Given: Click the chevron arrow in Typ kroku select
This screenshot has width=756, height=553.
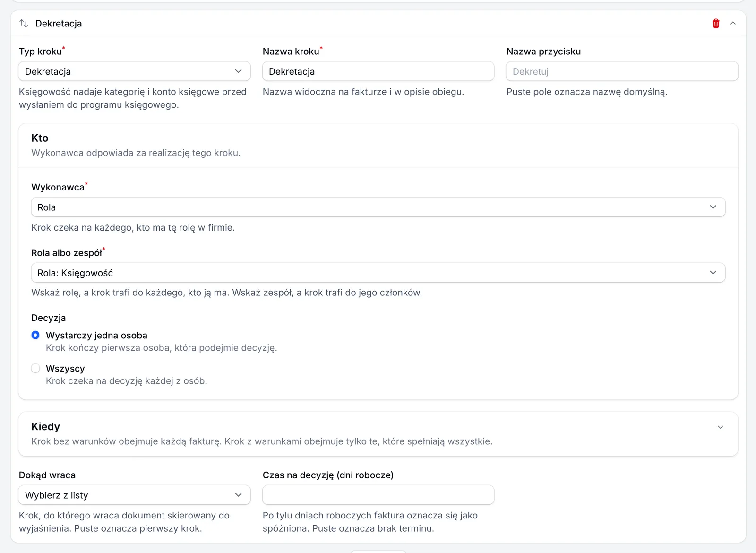Looking at the screenshot, I should [x=238, y=71].
